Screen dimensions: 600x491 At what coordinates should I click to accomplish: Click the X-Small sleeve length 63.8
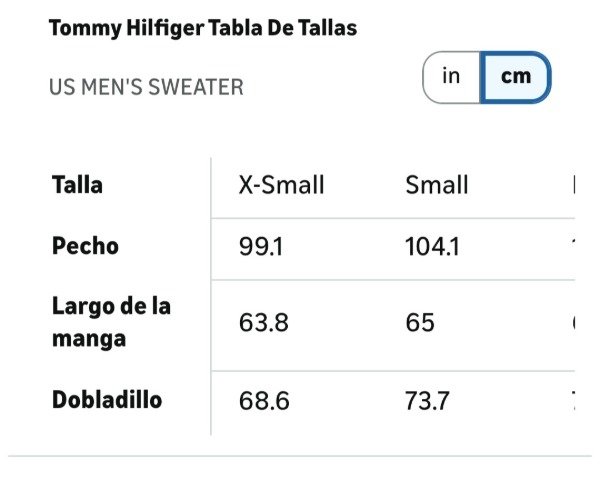click(x=264, y=323)
